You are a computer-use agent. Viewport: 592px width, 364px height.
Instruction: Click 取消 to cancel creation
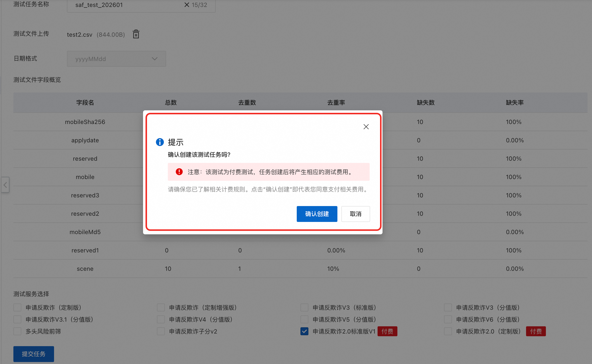[x=355, y=214]
